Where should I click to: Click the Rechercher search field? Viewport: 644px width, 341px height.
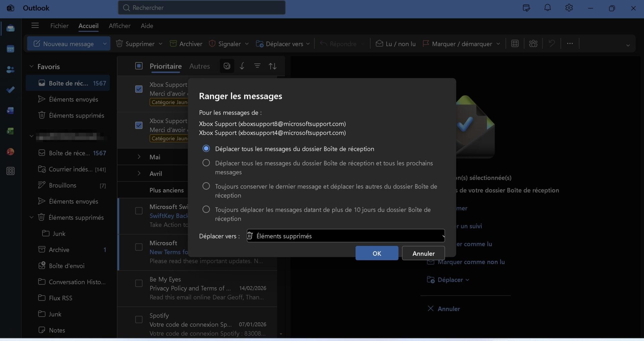[x=202, y=7]
